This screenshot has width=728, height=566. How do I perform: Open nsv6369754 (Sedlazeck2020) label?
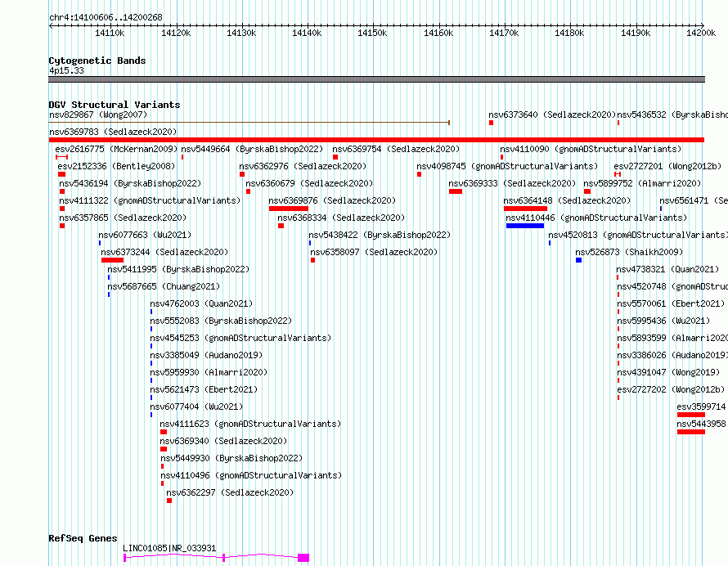point(396,149)
